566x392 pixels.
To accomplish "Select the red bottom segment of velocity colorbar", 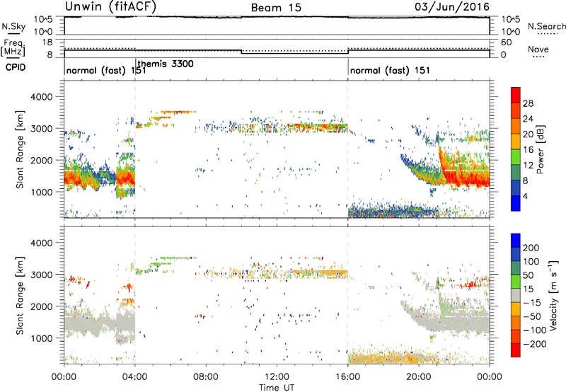I will click(x=516, y=350).
